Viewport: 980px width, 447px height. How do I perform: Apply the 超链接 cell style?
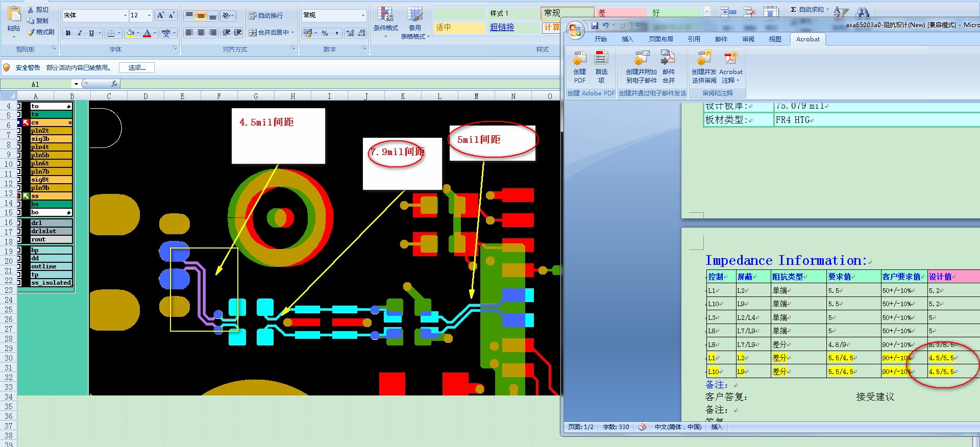[502, 28]
